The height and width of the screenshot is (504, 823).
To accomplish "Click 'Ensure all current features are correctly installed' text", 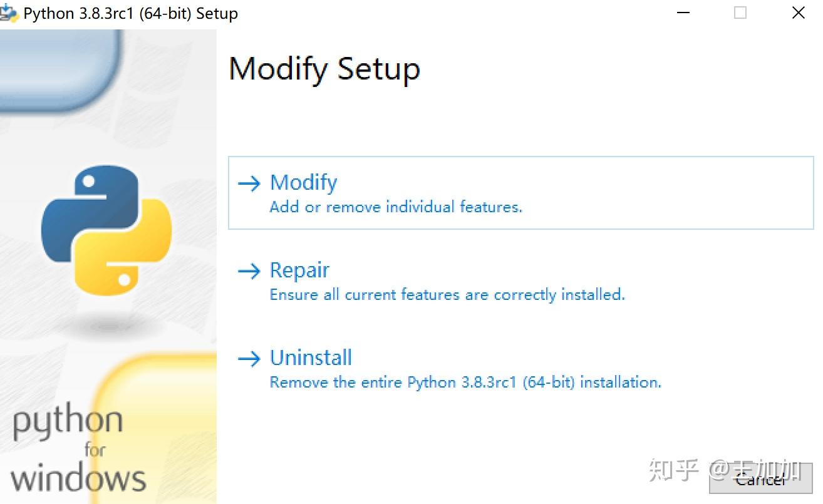I will click(447, 294).
